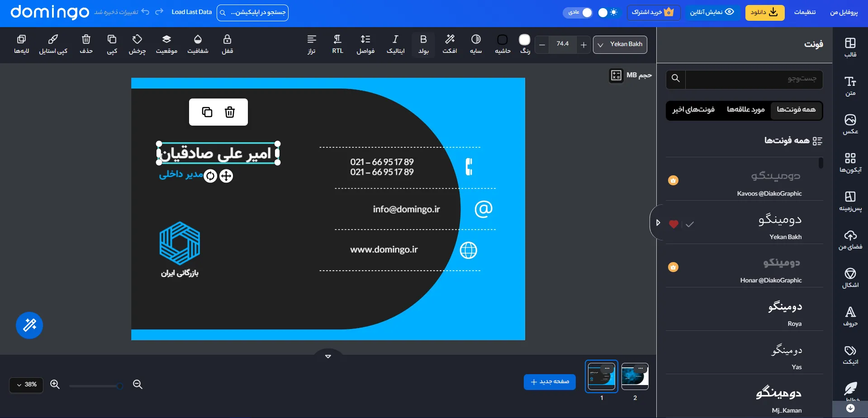868x418 pixels.
Task: Open the Shapes (اشکال) sidebar panel
Action: 850,278
